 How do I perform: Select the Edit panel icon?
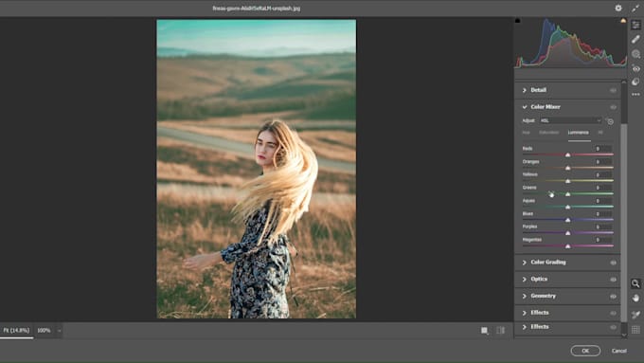635,26
